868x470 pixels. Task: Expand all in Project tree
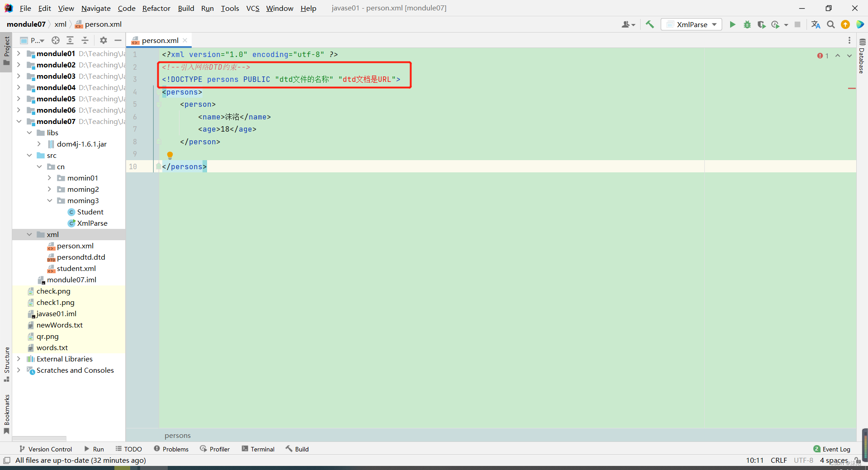coord(70,40)
